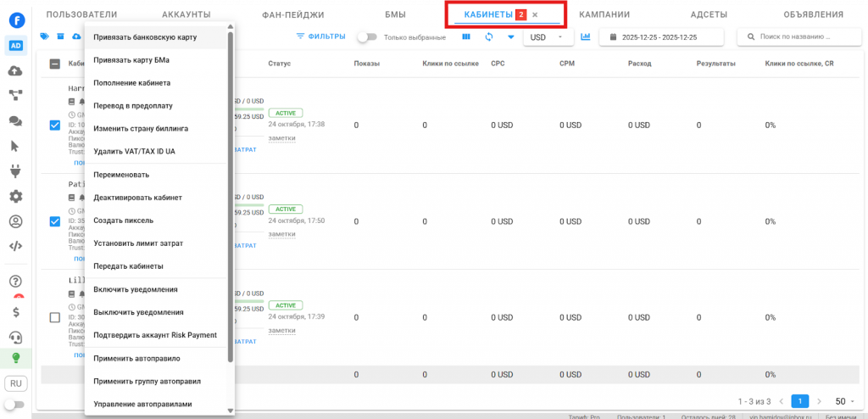The image size is (868, 419).
Task: Click the refresh data icon in the toolbar
Action: (x=489, y=37)
